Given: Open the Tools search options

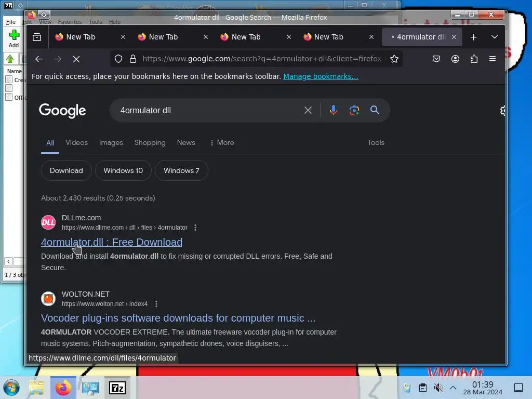Looking at the screenshot, I should point(376,142).
